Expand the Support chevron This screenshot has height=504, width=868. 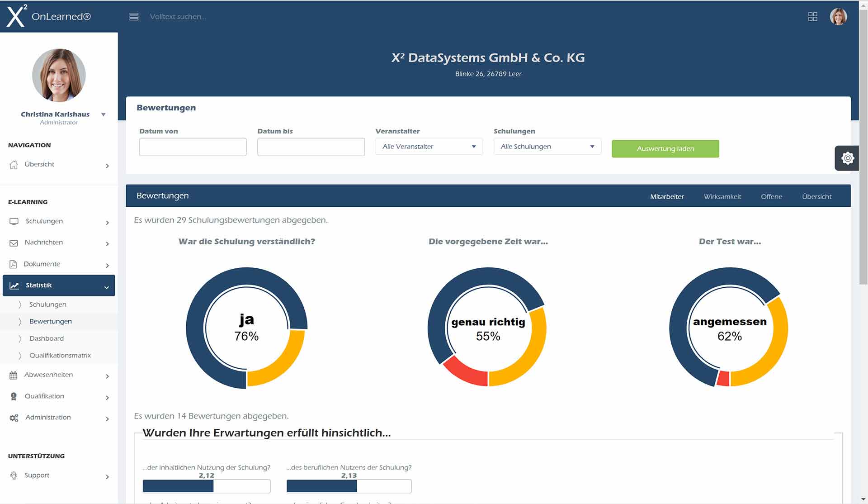point(107,477)
